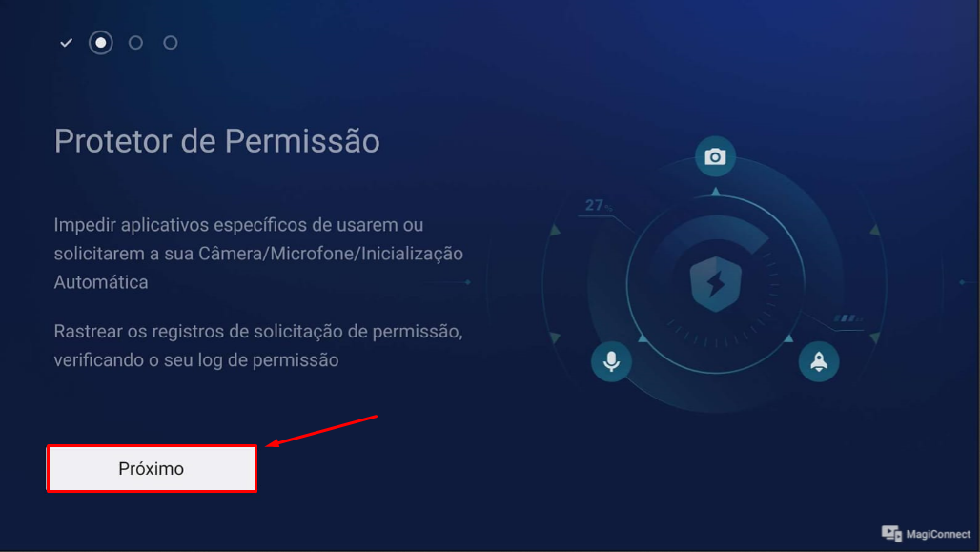
Task: Click the MagiConnect logo icon
Action: [x=891, y=533]
